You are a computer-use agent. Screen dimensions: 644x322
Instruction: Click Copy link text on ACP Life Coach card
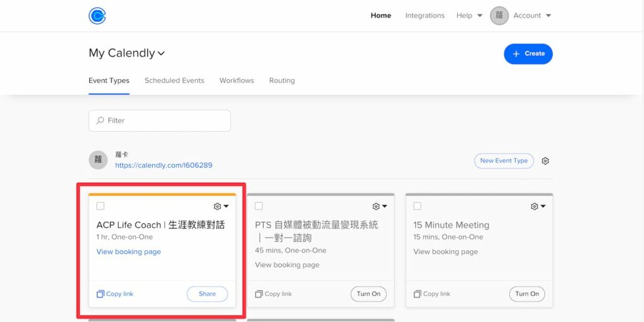click(119, 294)
